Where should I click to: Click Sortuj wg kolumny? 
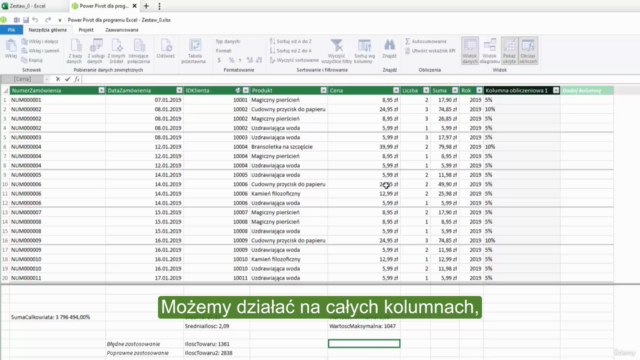click(x=363, y=51)
